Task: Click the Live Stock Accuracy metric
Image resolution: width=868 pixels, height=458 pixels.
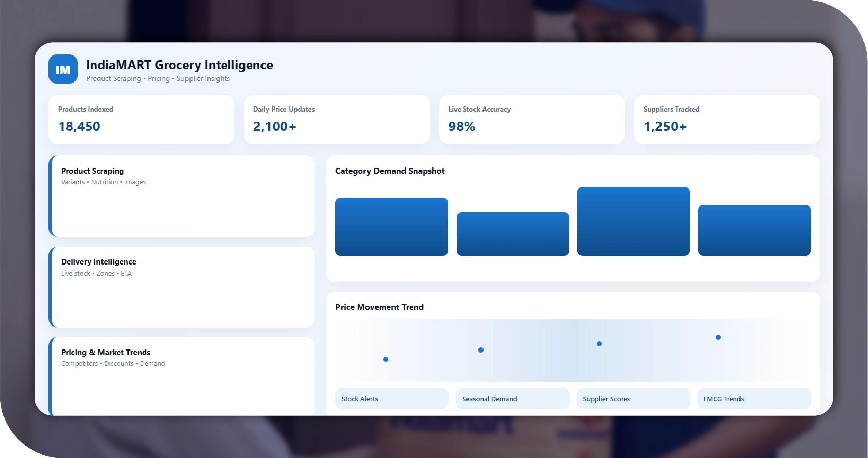Action: (532, 120)
